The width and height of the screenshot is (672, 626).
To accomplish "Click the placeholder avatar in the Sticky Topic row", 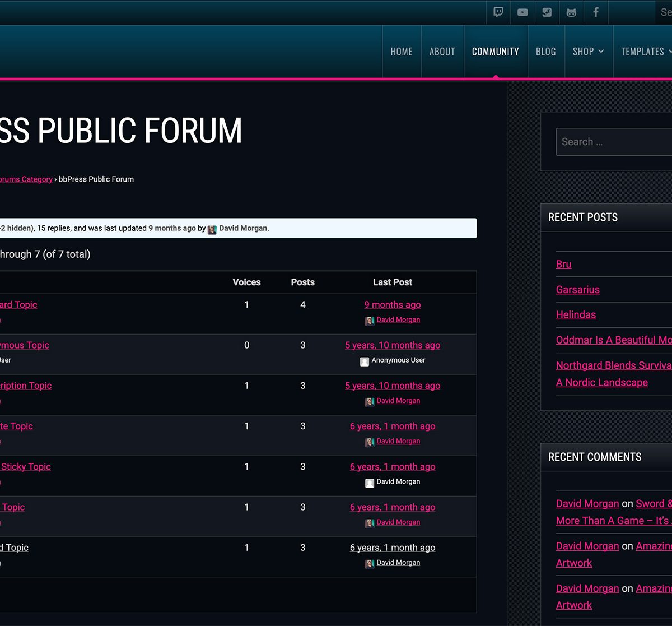I will click(x=370, y=483).
